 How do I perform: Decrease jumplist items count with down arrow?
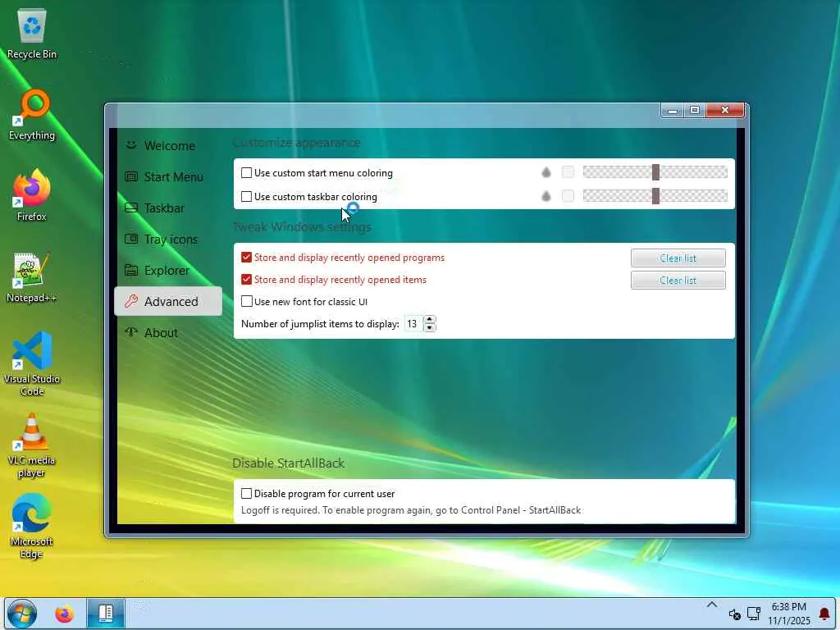pyautogui.click(x=430, y=327)
